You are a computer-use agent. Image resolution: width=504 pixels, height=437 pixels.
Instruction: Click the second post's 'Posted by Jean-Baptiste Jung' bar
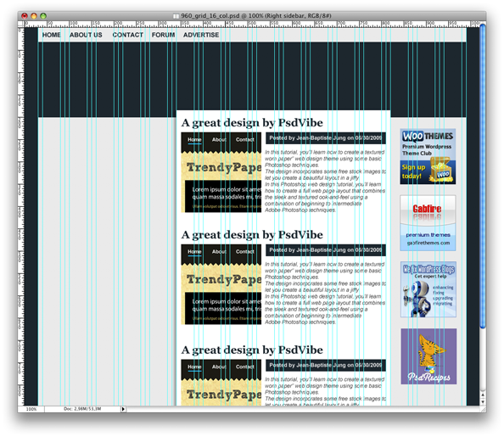tap(326, 249)
